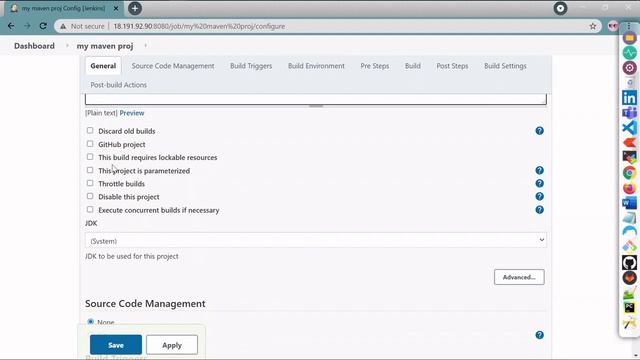Go to Build Environment tab
Image resolution: width=640 pixels, height=360 pixels.
(316, 66)
